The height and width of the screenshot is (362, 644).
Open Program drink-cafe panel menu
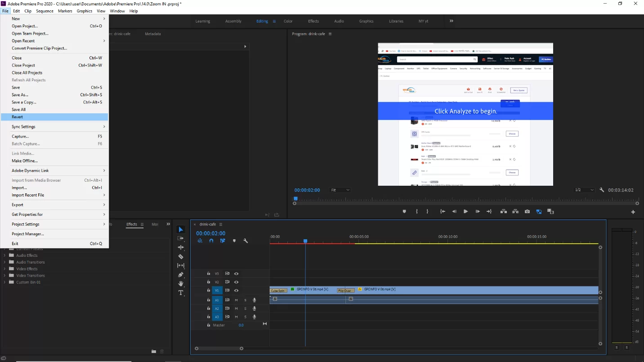(330, 34)
